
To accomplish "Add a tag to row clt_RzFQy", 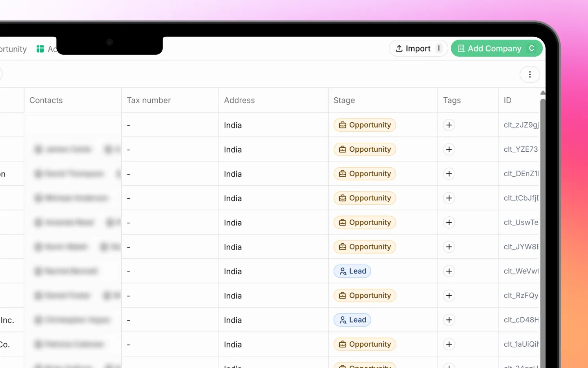I will [449, 296].
